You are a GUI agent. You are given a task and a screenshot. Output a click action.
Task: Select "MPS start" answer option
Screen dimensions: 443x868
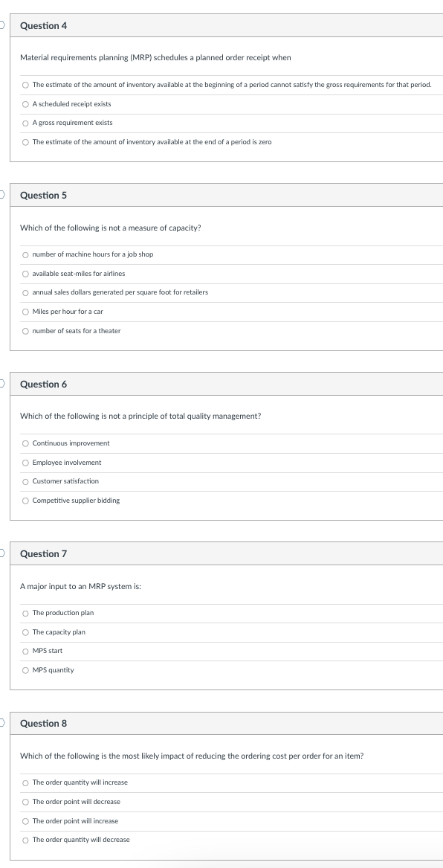pos(25,650)
